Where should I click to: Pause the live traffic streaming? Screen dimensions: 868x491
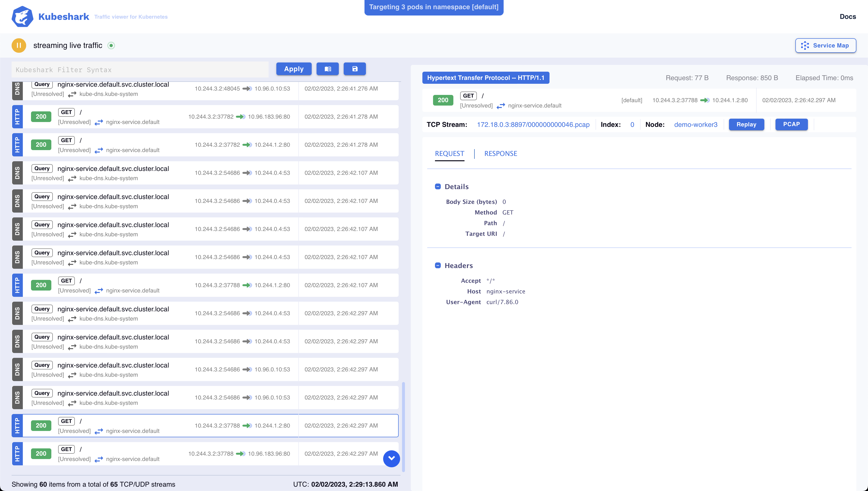pos(19,45)
